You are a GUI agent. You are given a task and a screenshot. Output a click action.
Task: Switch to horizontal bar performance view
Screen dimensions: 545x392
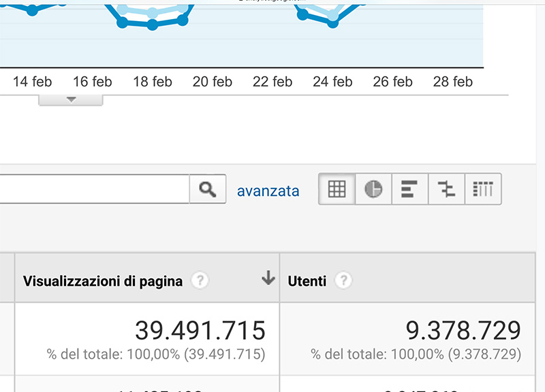click(x=410, y=189)
